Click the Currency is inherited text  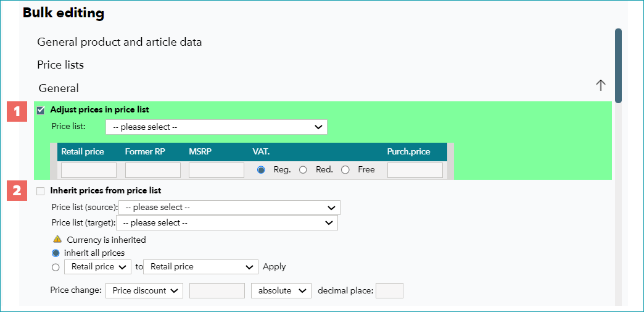pos(106,240)
